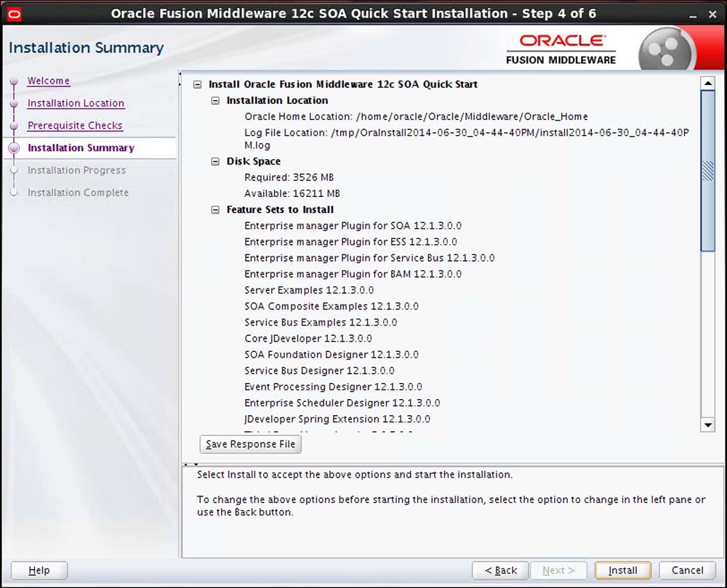This screenshot has height=588, width=727.
Task: Collapse the Installation Location node
Action: click(x=215, y=100)
